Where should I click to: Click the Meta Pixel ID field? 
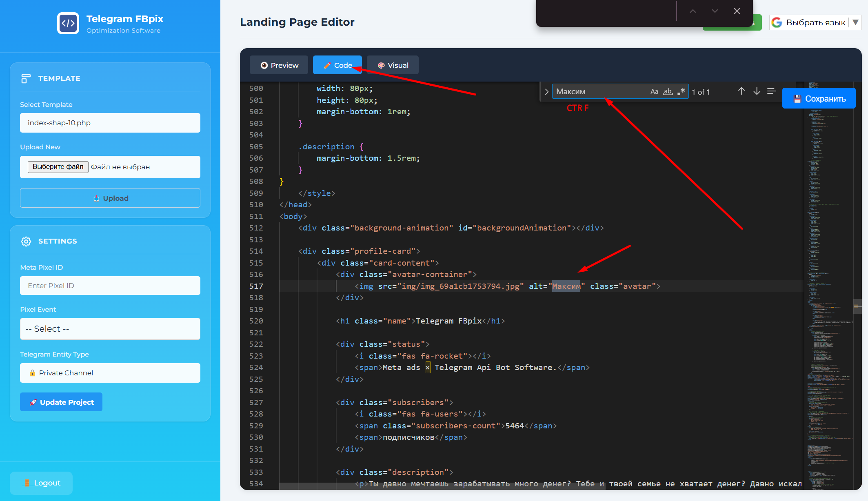point(110,286)
